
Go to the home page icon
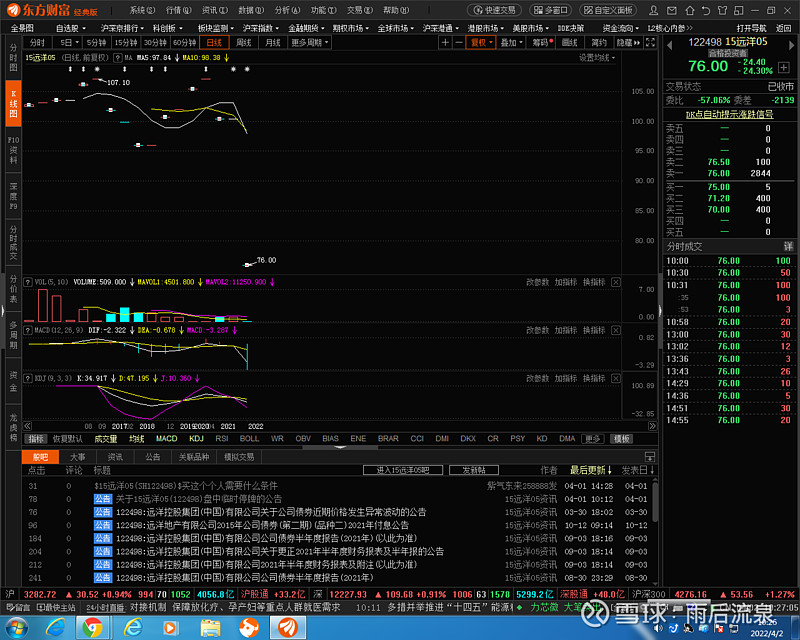(x=689, y=10)
